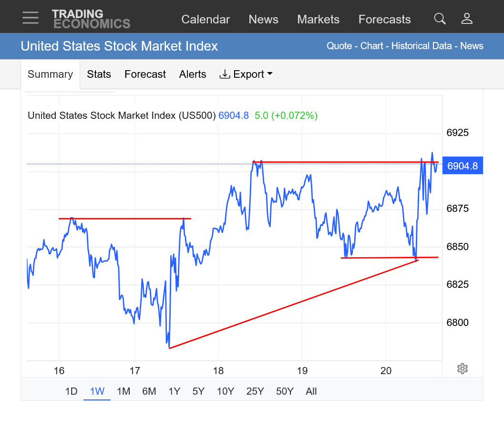Viewport: 504px width, 430px height.
Task: Switch chart to 1M range
Action: pos(123,391)
